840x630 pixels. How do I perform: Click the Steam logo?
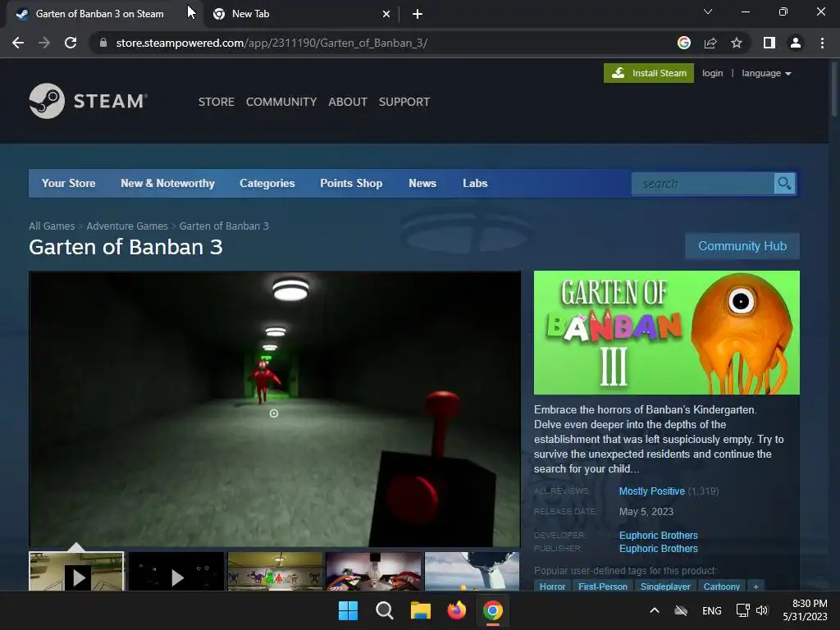pos(89,101)
